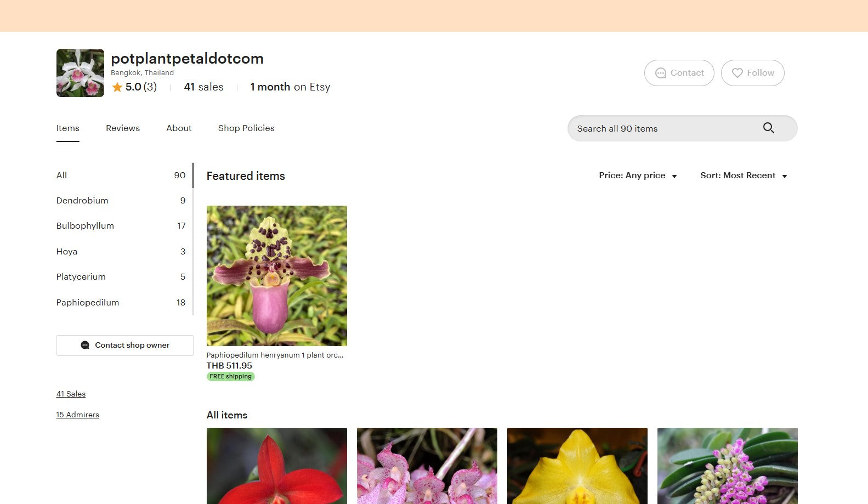
Task: Switch to the Reviews tab
Action: pos(123,128)
